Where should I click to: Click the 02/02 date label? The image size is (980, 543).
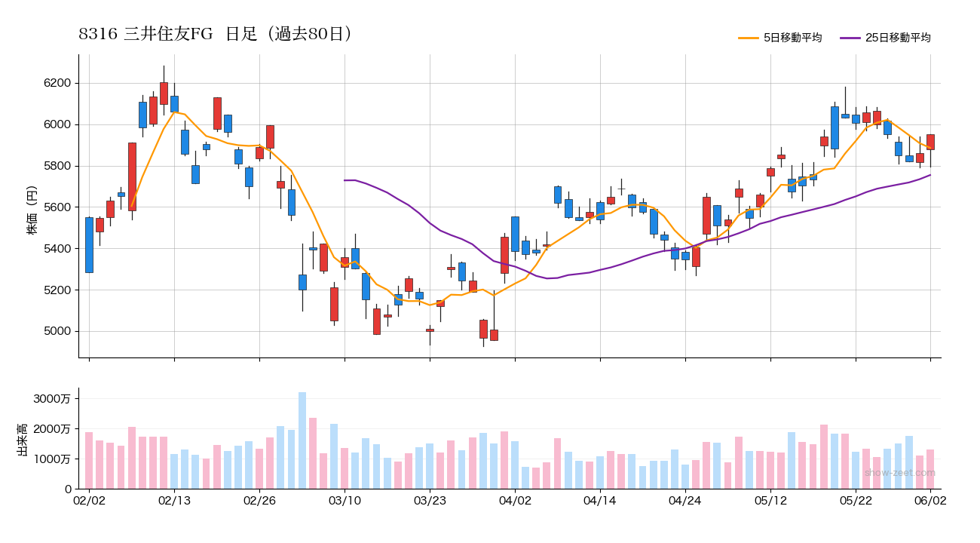pyautogui.click(x=89, y=500)
